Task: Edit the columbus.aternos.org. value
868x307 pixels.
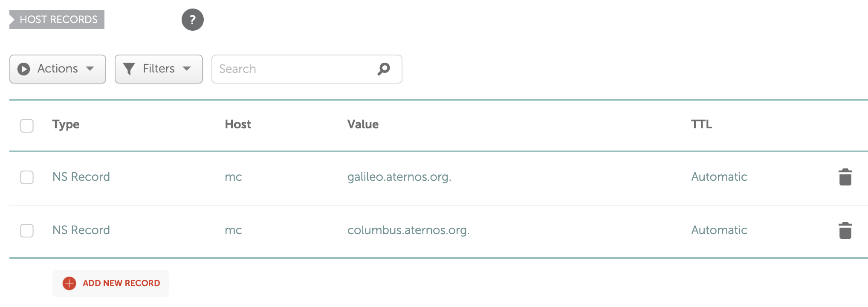Action: (x=408, y=230)
